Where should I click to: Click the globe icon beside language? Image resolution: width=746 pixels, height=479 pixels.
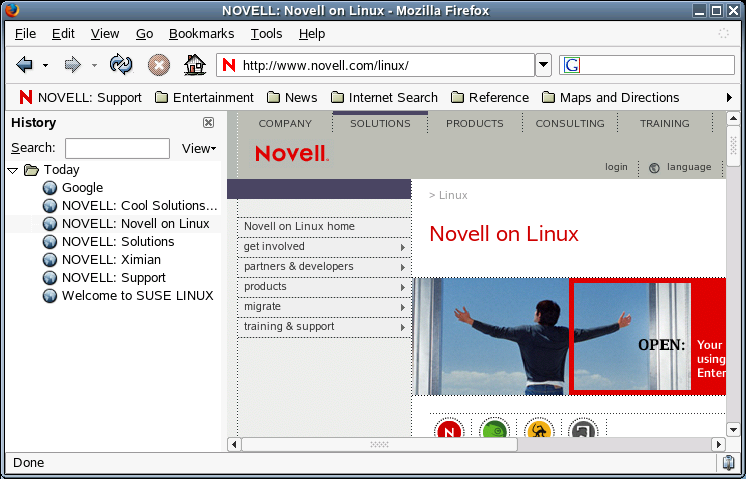[654, 168]
